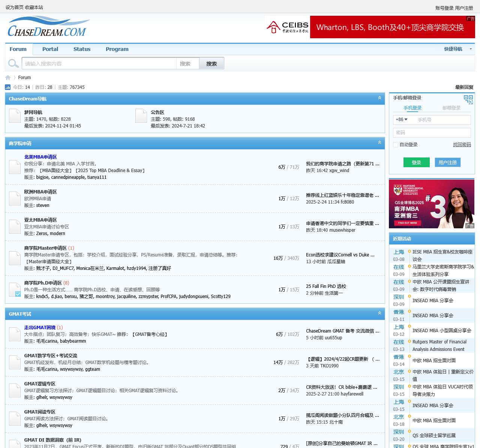Open the 商学院Master申请区 forum link
This screenshot has height=448, width=480.
point(45,248)
